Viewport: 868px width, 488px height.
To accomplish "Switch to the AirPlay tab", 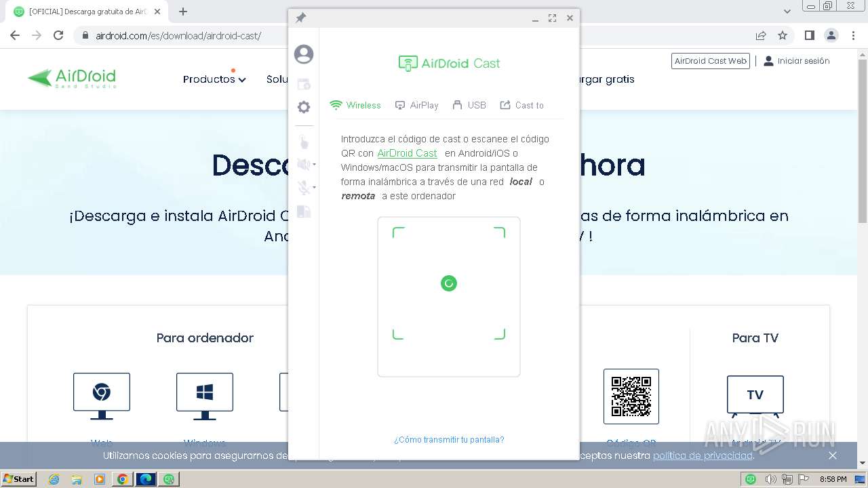I will coord(417,105).
